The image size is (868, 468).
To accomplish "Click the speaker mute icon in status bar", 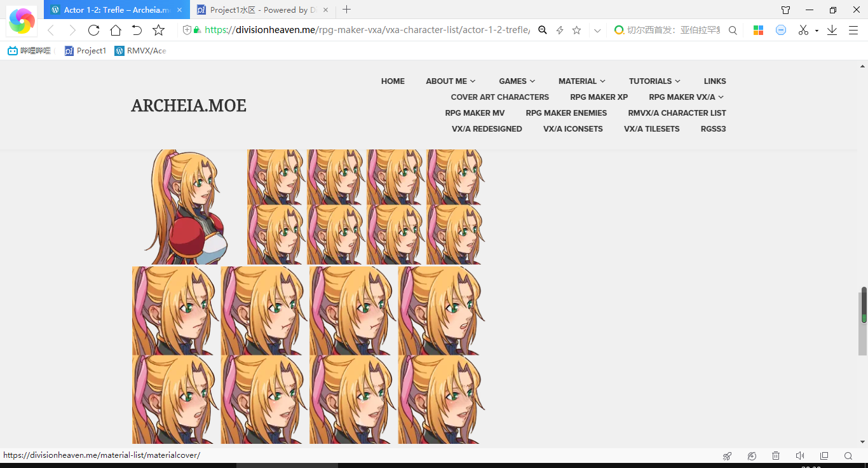I will pos(800,456).
